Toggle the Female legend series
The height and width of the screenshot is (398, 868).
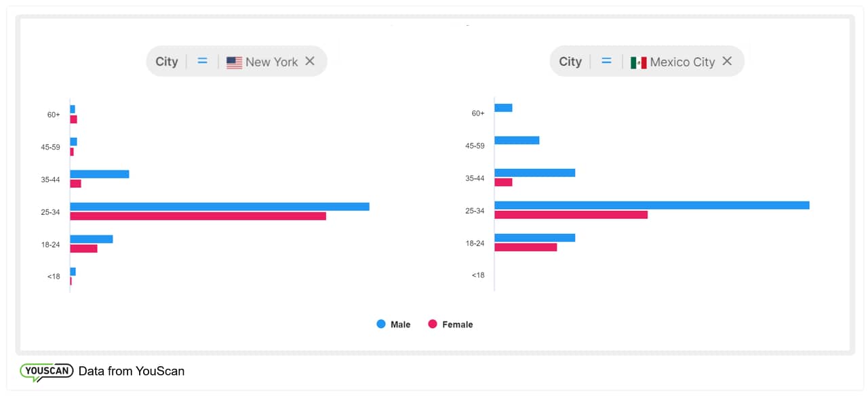(x=457, y=325)
